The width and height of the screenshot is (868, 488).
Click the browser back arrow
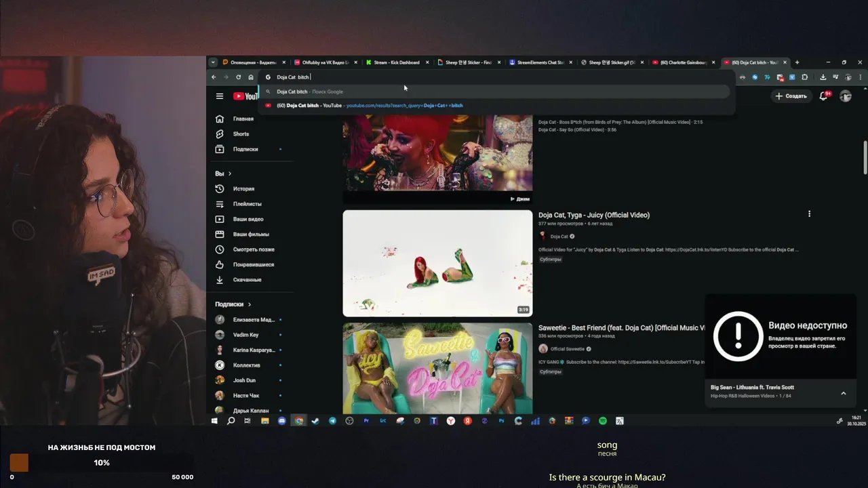(214, 77)
